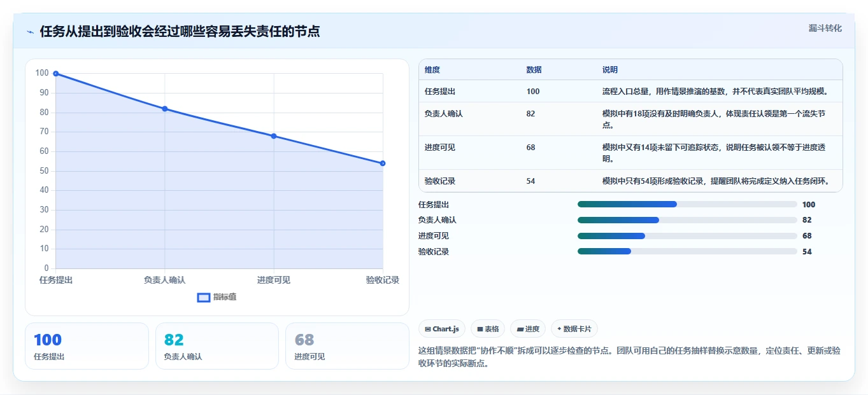Click the 负责人确认 table row cell
Viewport: 868px width, 395px height.
coord(444,114)
